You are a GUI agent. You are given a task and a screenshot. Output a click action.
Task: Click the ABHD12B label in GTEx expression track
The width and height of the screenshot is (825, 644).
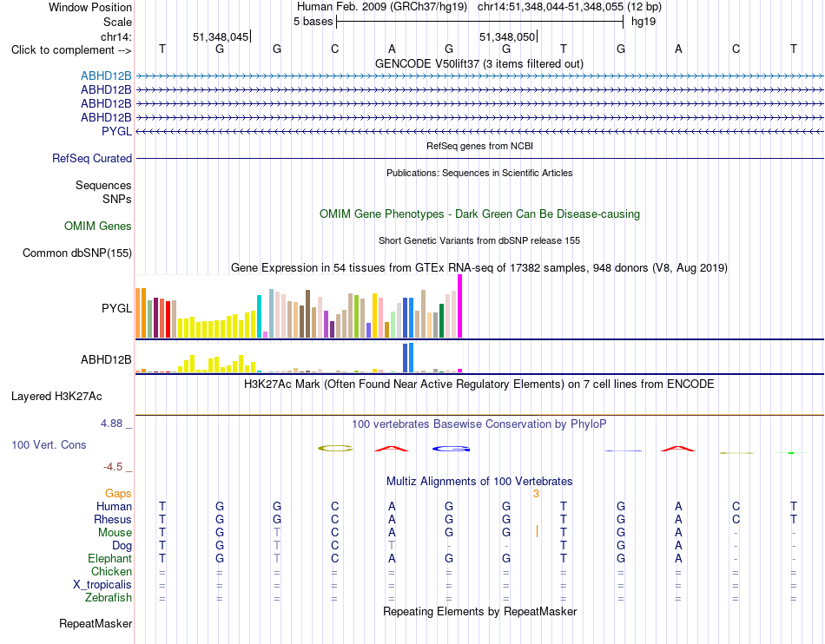[106, 359]
